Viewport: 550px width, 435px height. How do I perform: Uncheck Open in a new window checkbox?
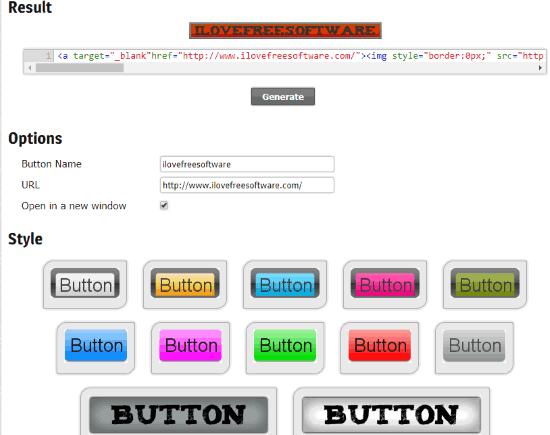164,205
